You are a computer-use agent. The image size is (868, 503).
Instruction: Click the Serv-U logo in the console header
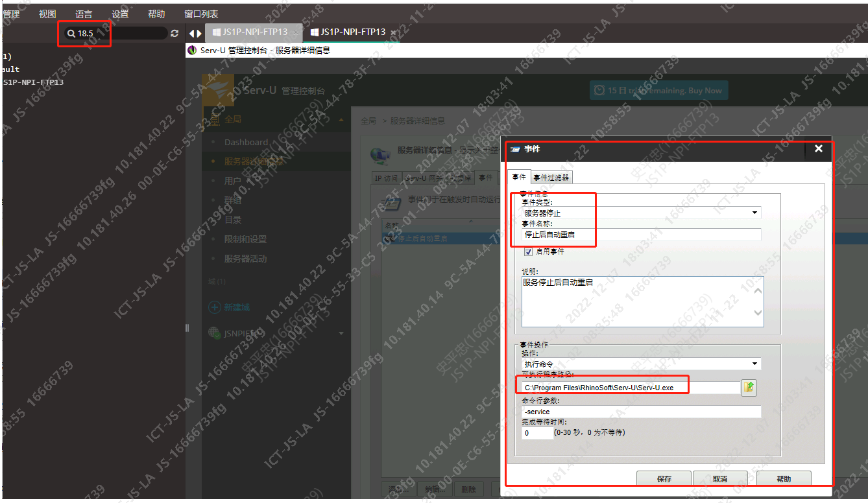click(218, 90)
